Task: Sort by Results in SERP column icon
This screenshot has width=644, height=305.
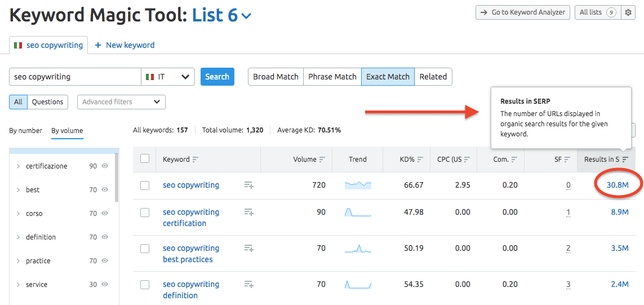Action: tap(625, 160)
